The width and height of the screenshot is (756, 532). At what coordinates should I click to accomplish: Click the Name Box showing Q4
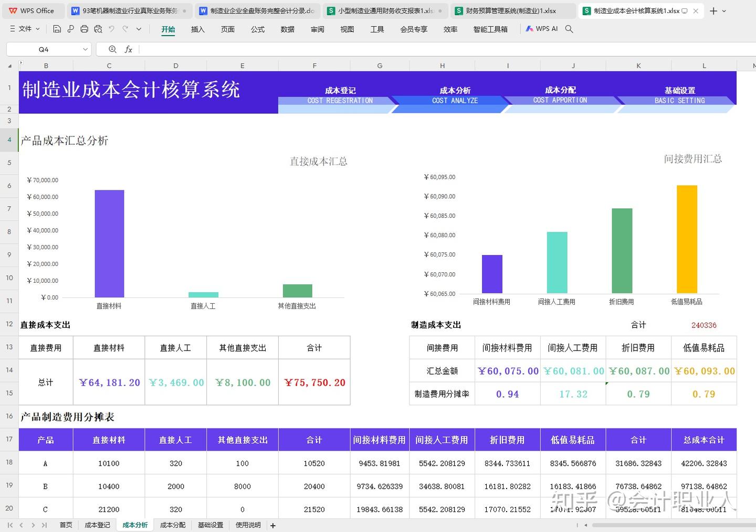(x=44, y=49)
